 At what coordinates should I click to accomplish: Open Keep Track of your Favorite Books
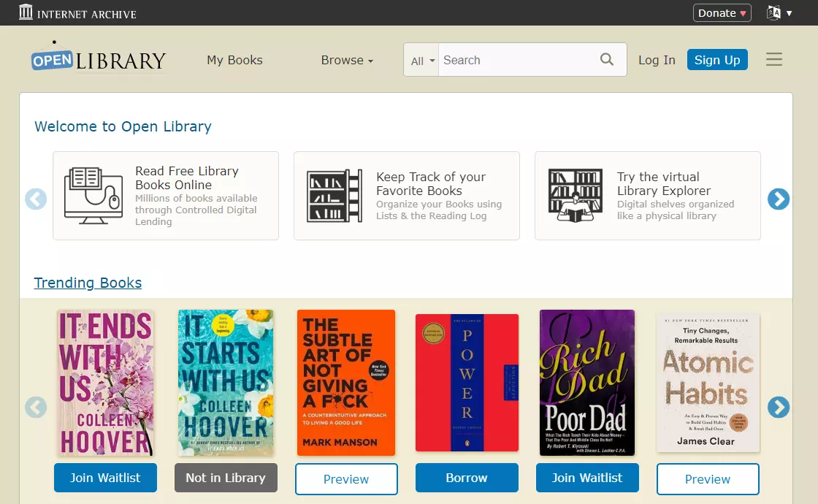tap(431, 183)
